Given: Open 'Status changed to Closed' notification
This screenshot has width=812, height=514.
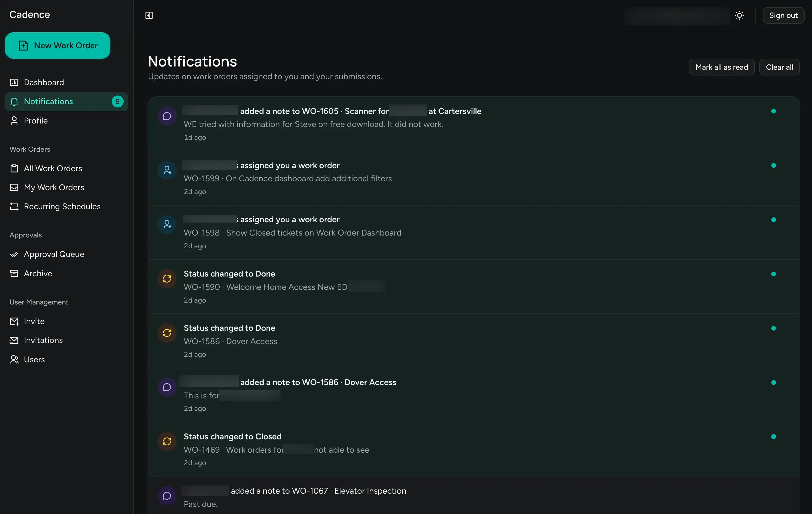Looking at the screenshot, I should pyautogui.click(x=474, y=449).
